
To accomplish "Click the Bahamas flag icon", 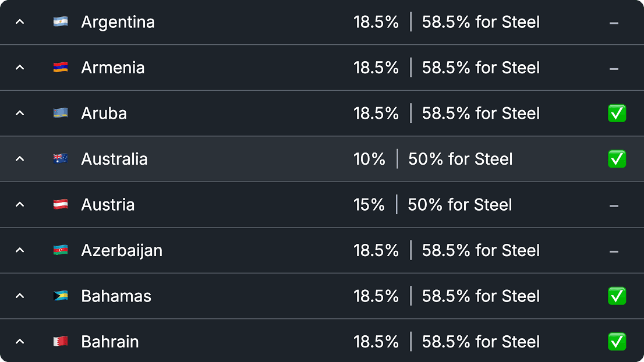I will (61, 296).
